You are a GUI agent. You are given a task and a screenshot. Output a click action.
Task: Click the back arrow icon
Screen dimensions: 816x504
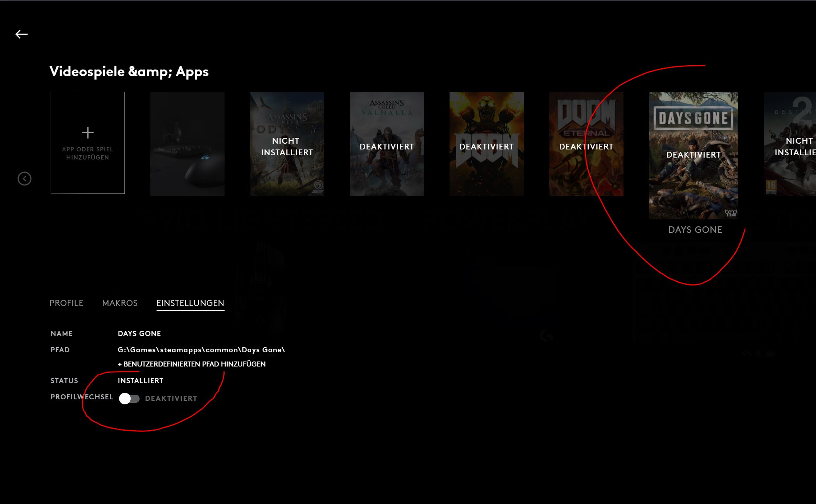22,34
